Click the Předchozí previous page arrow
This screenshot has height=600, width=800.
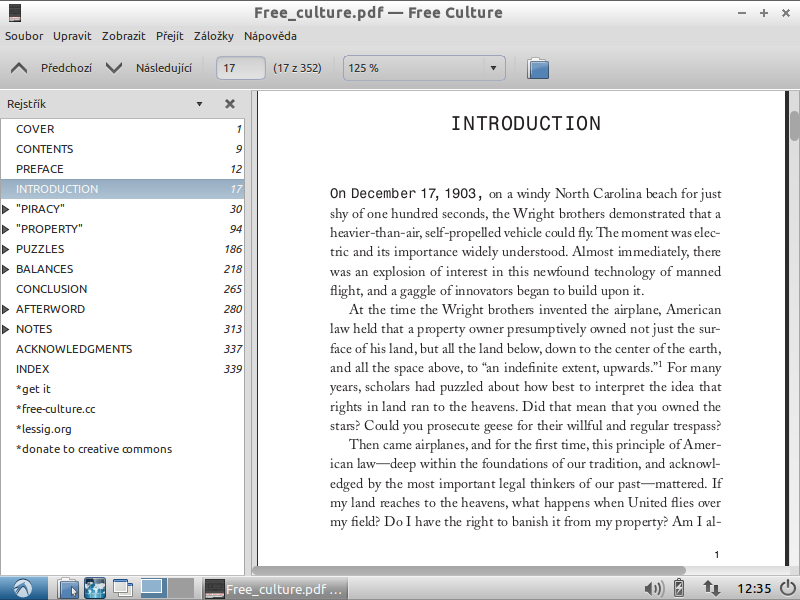[19, 68]
